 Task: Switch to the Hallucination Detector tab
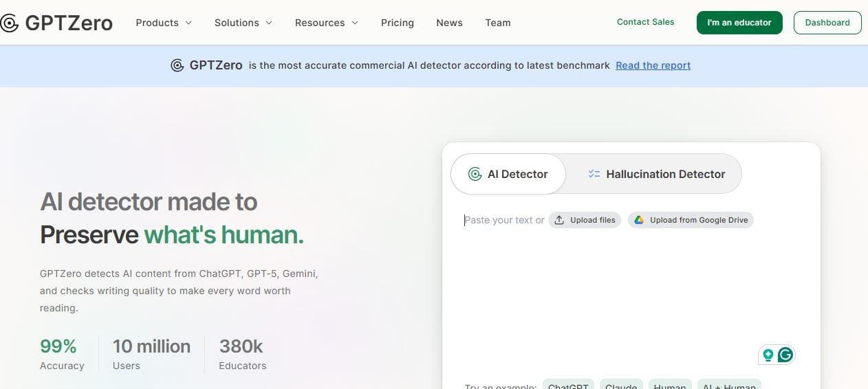(656, 174)
